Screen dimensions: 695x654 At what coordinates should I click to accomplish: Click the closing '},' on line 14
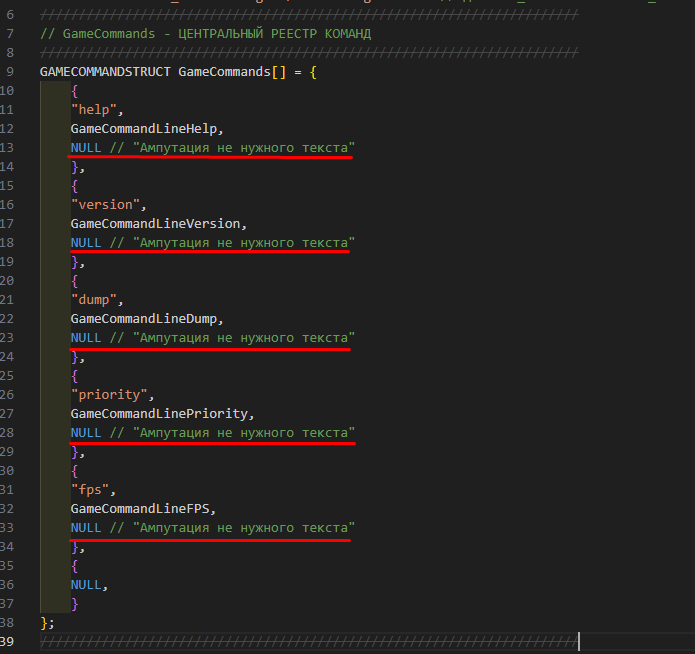[x=78, y=167]
